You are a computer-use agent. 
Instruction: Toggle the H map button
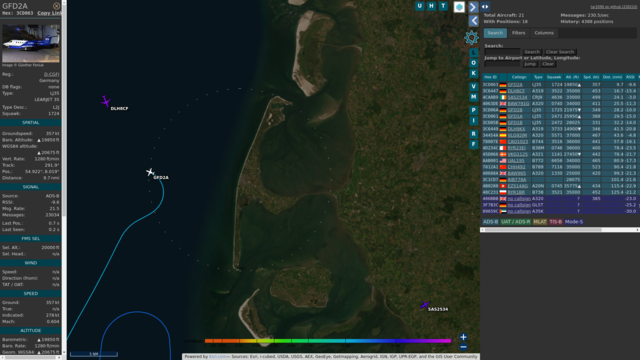point(431,6)
